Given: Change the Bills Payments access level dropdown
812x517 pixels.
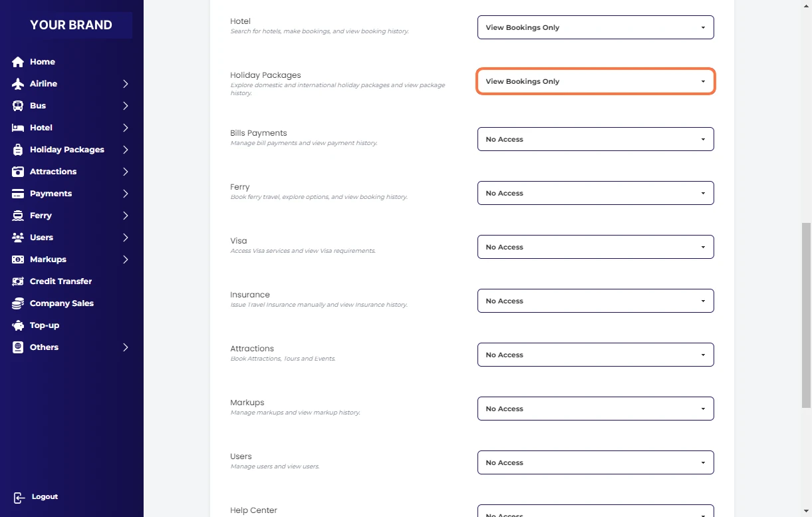Looking at the screenshot, I should 595,139.
